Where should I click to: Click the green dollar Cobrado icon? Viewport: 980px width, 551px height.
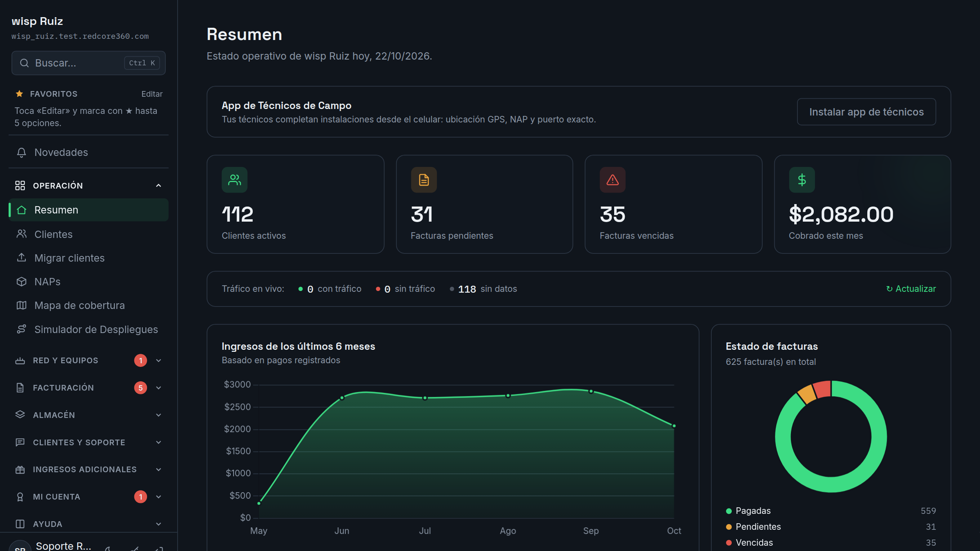click(x=802, y=180)
